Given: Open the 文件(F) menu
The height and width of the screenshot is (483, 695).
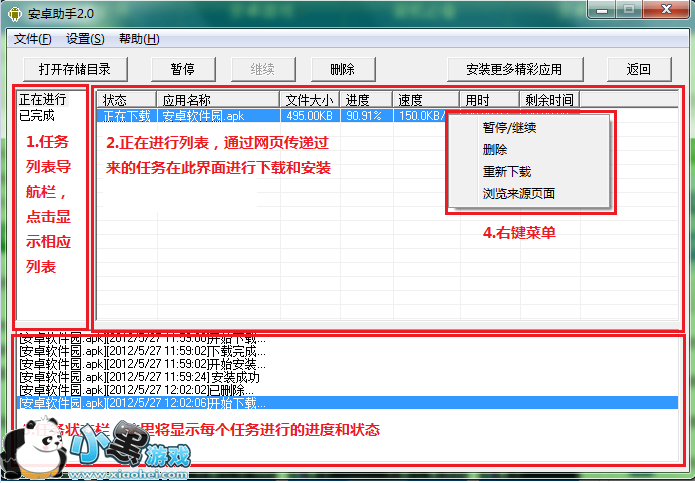Looking at the screenshot, I should 32,39.
